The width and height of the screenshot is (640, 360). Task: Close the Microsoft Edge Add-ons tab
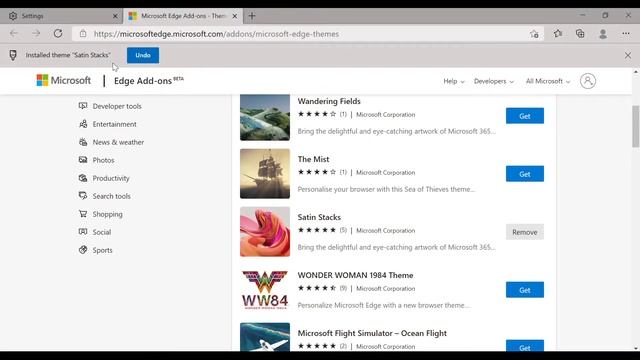(x=235, y=16)
